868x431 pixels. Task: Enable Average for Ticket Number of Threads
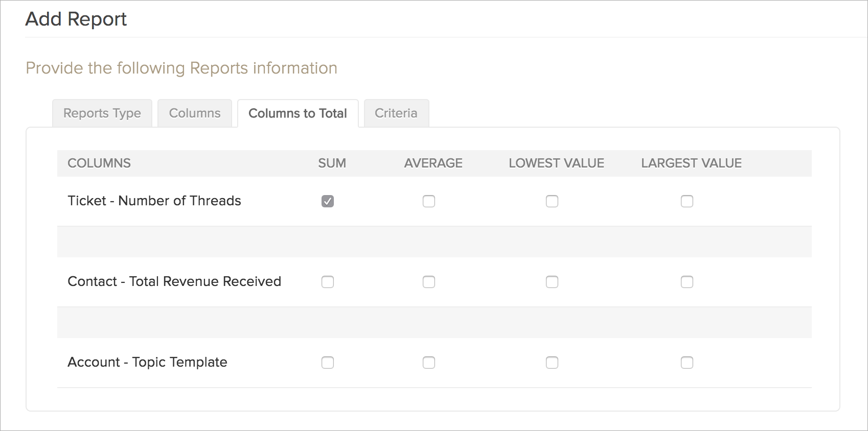point(429,201)
